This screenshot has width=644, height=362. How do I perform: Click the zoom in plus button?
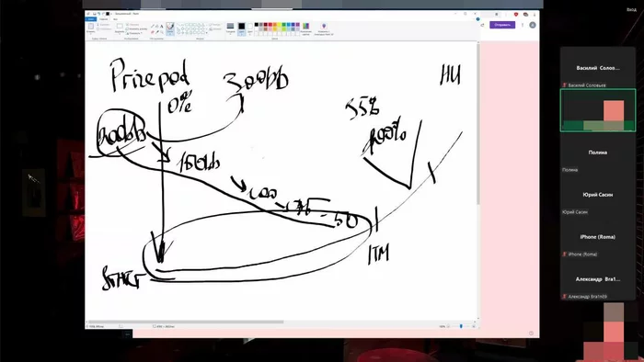click(474, 326)
